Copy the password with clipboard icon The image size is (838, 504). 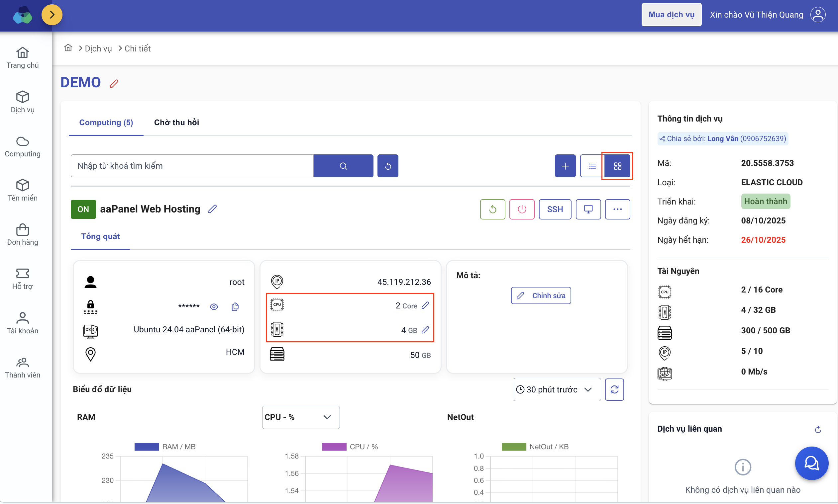point(235,307)
